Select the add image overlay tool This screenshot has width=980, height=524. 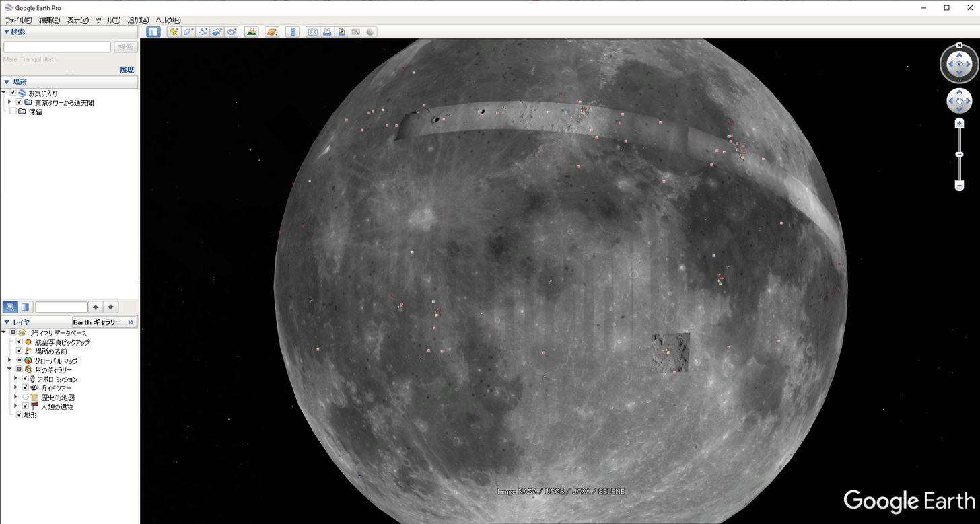(x=217, y=32)
